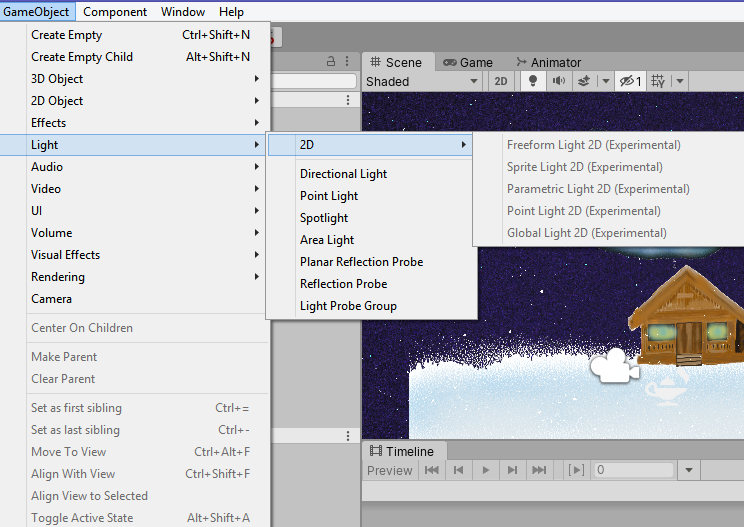Select Point Light from Light submenu
This screenshot has height=527, width=744.
(329, 196)
